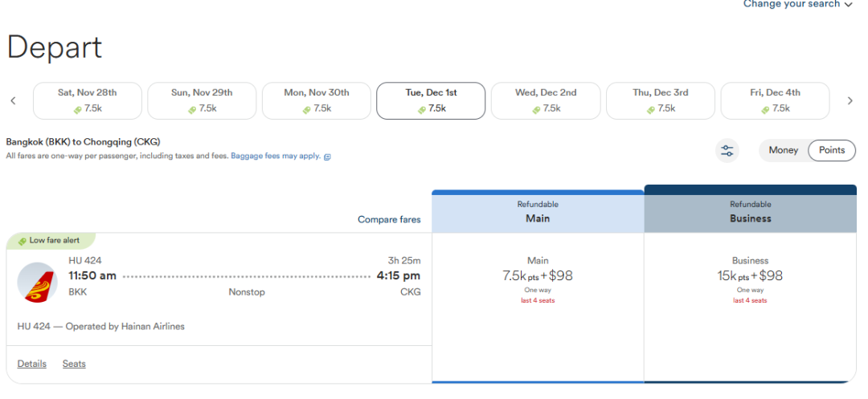Viewport: 868px width, 399px height.
Task: Go to later dates with right arrow
Action: click(850, 100)
